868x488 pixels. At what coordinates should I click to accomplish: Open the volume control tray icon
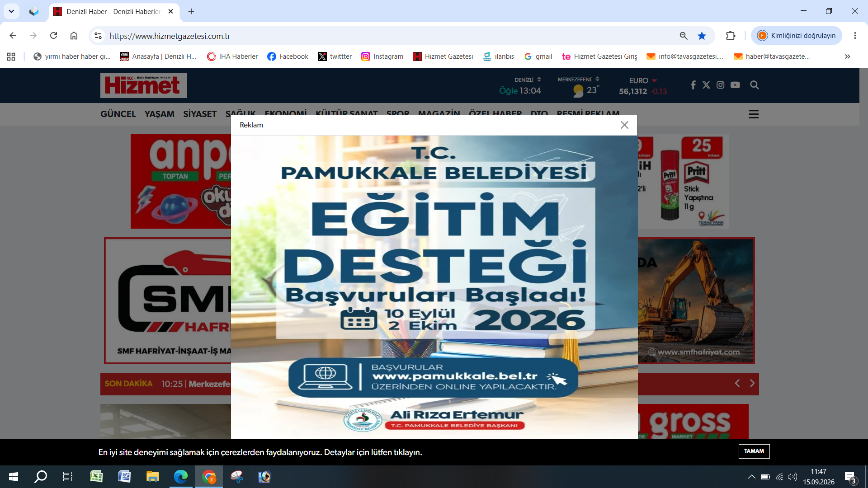[x=792, y=477]
